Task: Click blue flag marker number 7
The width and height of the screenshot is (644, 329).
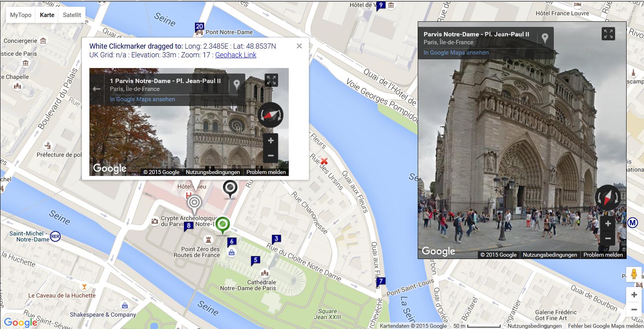Action: tap(381, 282)
